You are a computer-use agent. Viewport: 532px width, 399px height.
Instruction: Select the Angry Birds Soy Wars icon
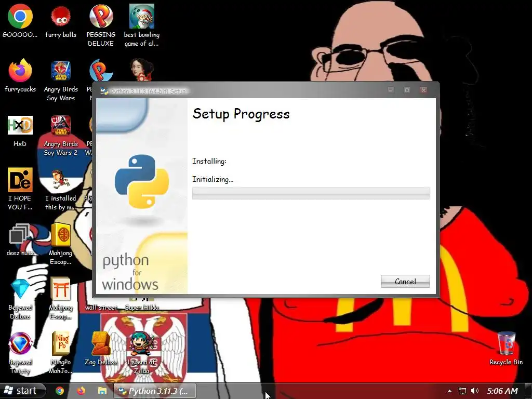pos(61,81)
